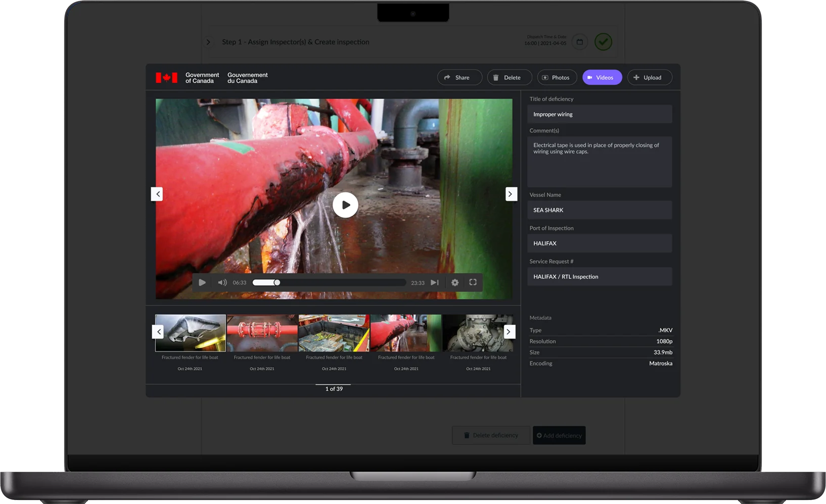Move the thumbnail strip left with the arrow
The width and height of the screenshot is (826, 504).
[158, 332]
